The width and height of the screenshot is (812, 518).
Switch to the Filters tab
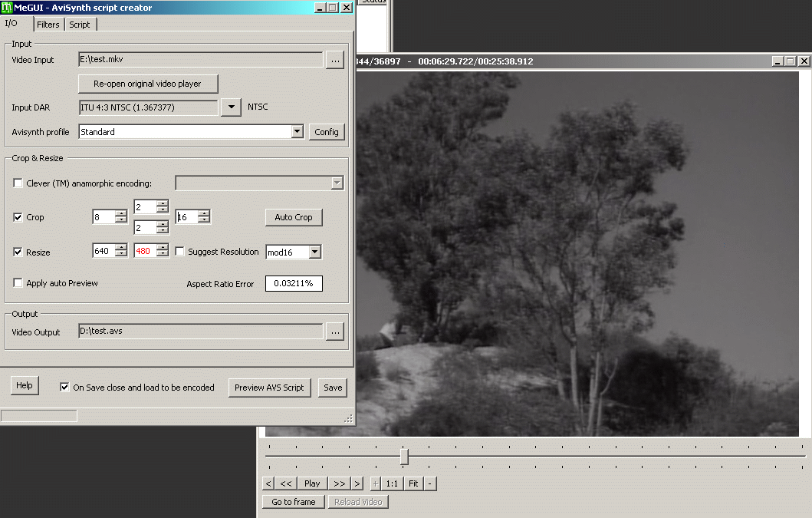(x=48, y=25)
